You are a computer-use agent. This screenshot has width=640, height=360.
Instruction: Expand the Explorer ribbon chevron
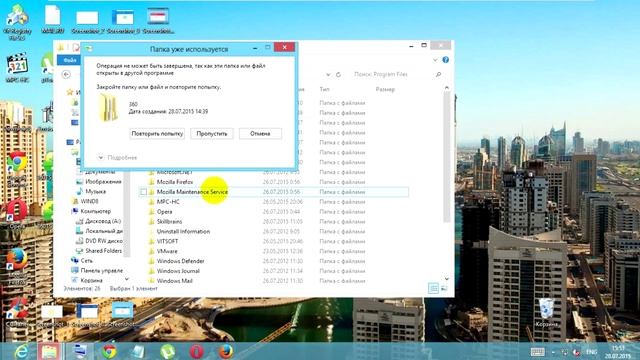435,60
